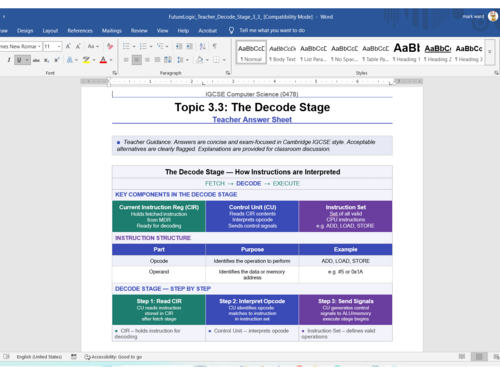Image resolution: width=500 pixels, height=375 pixels.
Task: Click the Sort paragraph icon
Action: point(202,46)
